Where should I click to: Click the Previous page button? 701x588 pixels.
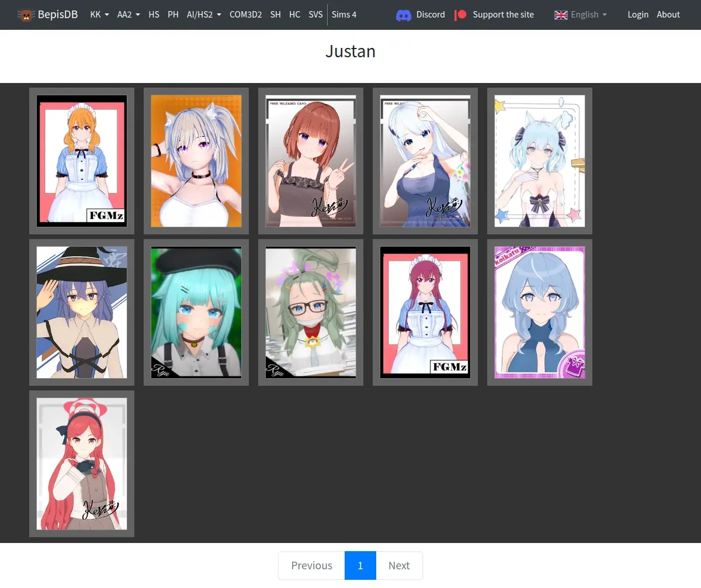[311, 565]
